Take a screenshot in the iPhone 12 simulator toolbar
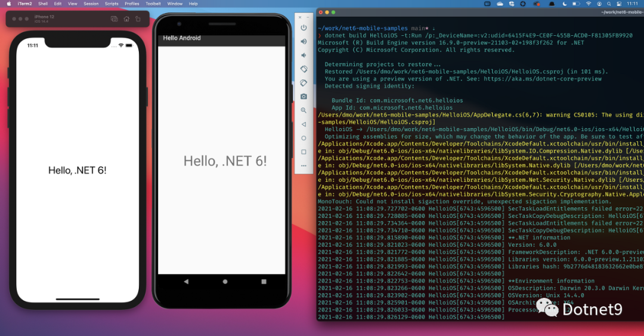 (114, 19)
